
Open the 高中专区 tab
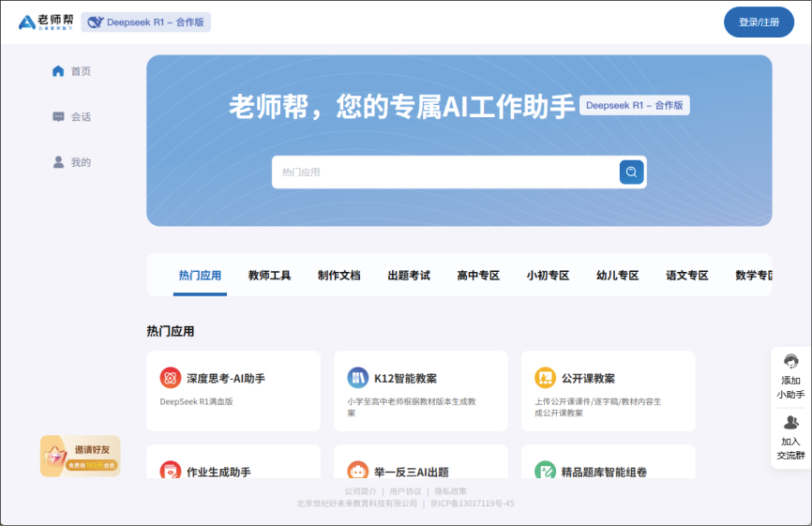pos(478,276)
